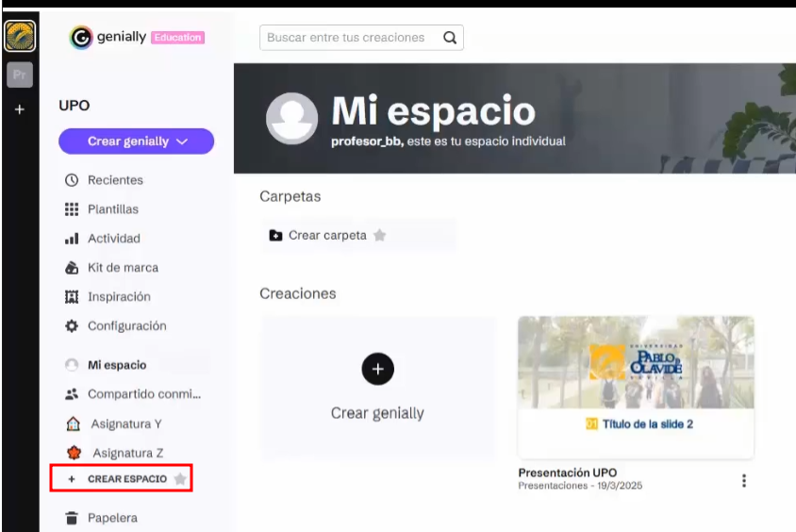Open the UPO workspace icon in left rail
The width and height of the screenshot is (796, 532).
[20, 36]
